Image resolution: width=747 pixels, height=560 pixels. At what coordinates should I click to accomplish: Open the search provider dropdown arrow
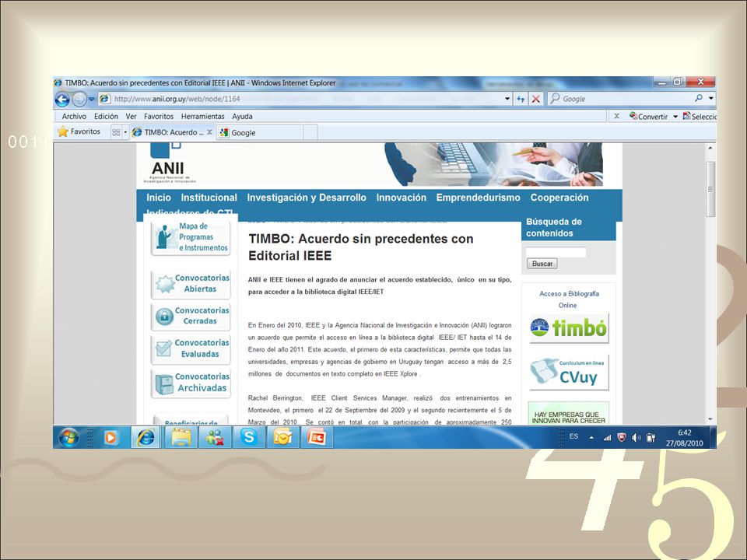[x=710, y=99]
